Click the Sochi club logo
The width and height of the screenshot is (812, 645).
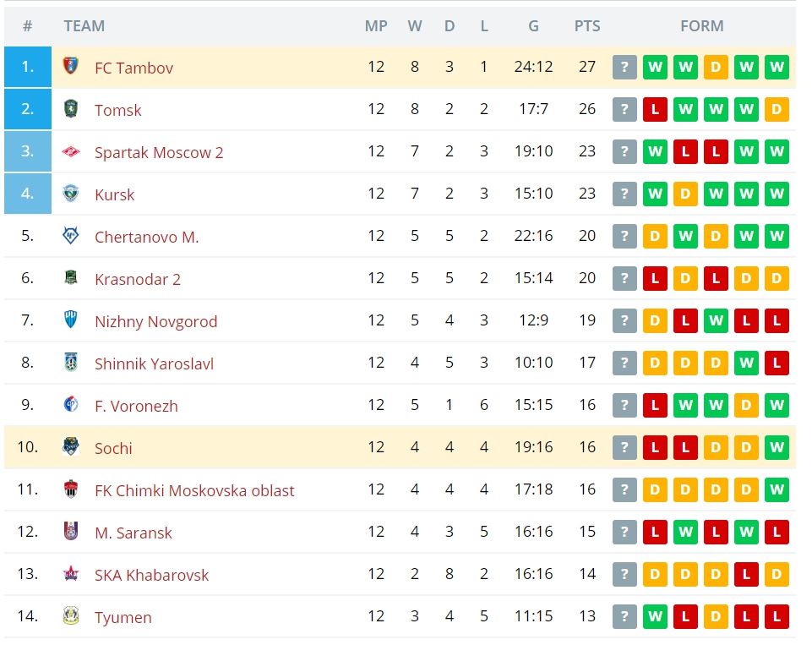(71, 446)
